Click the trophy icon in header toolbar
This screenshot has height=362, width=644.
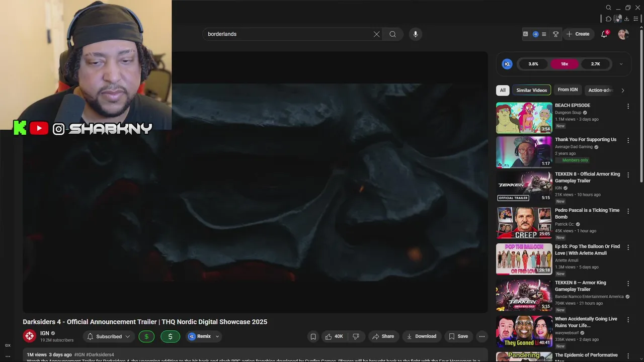pyautogui.click(x=555, y=34)
